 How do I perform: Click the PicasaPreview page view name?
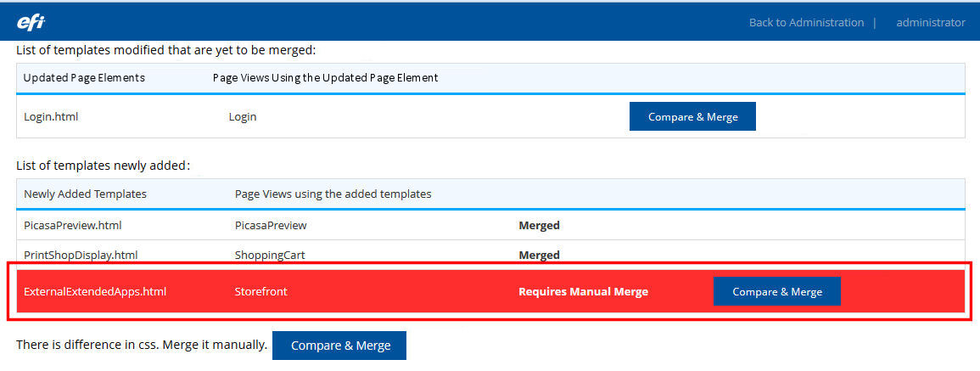271,226
